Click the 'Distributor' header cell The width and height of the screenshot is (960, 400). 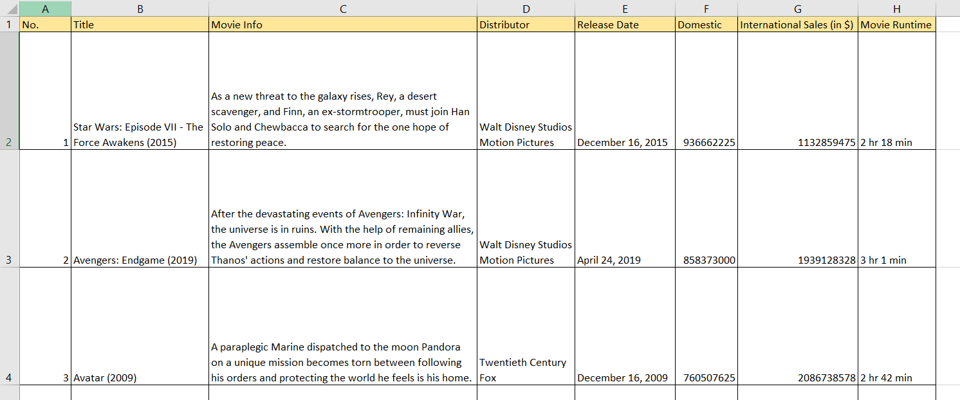(526, 25)
